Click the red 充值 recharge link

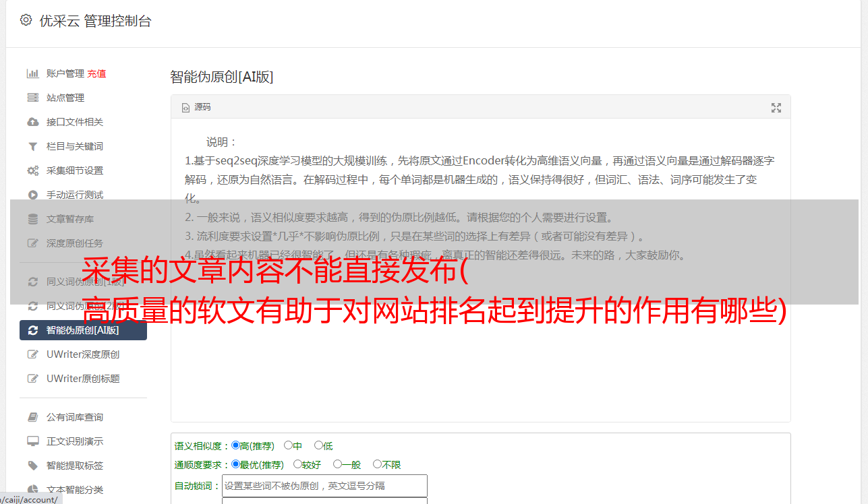click(x=96, y=73)
